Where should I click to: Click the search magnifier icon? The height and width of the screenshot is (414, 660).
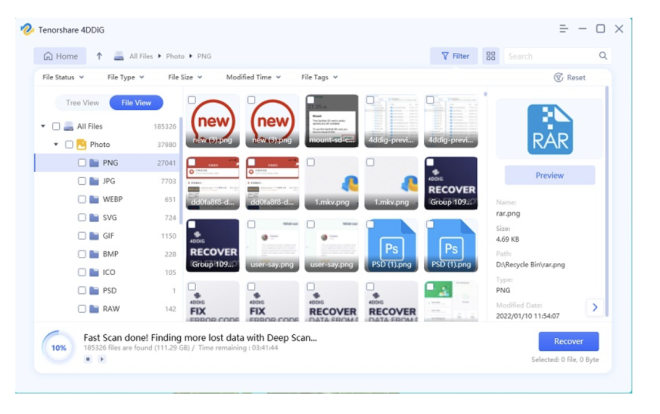[603, 56]
